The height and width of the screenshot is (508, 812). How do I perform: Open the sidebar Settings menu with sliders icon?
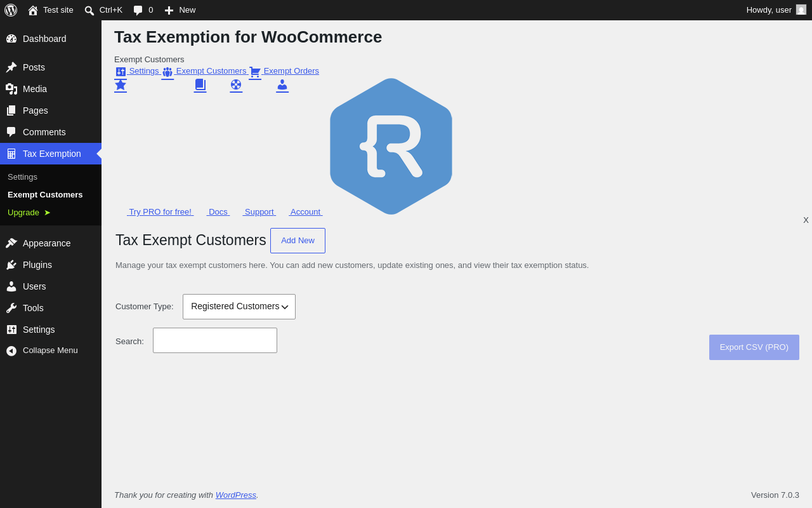pos(51,330)
